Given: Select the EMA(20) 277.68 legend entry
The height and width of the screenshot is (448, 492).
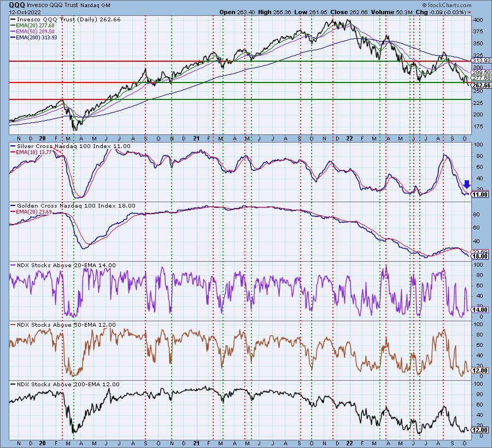Looking at the screenshot, I should coord(32,25).
